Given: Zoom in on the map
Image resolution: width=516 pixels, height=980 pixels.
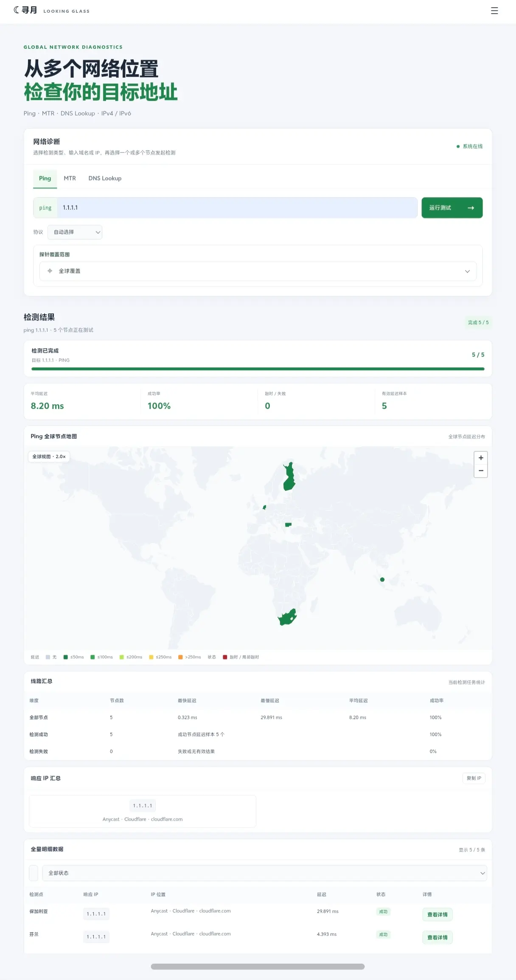Looking at the screenshot, I should [481, 458].
